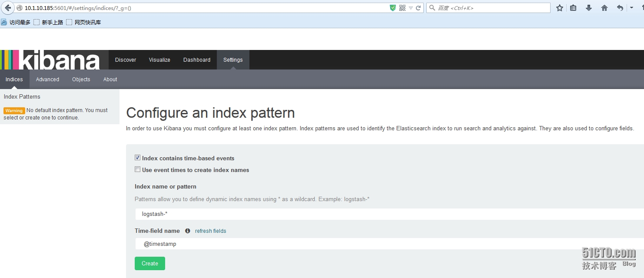Focus the Baidu search box
This screenshot has width=644, height=278.
pos(488,8)
